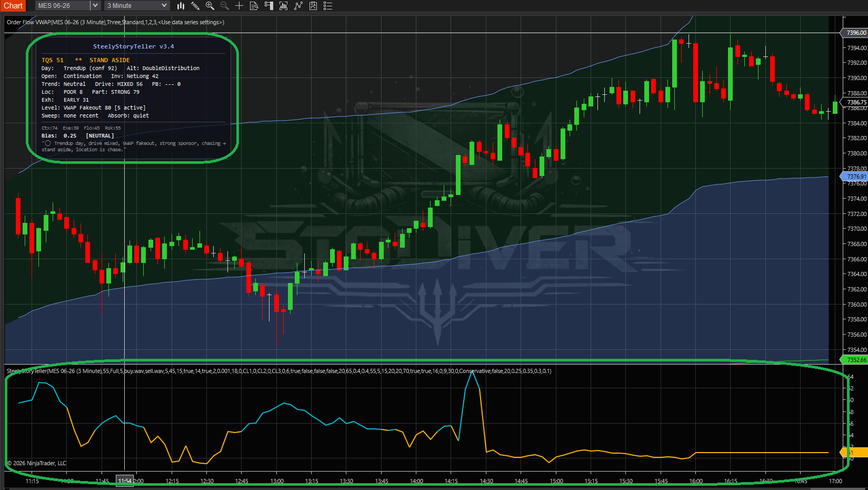
Task: Click the TQS 51 score text
Action: click(x=53, y=60)
